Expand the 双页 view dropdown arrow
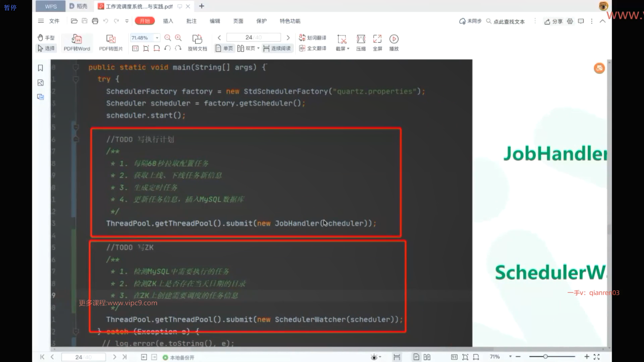644x362 pixels. (x=258, y=49)
